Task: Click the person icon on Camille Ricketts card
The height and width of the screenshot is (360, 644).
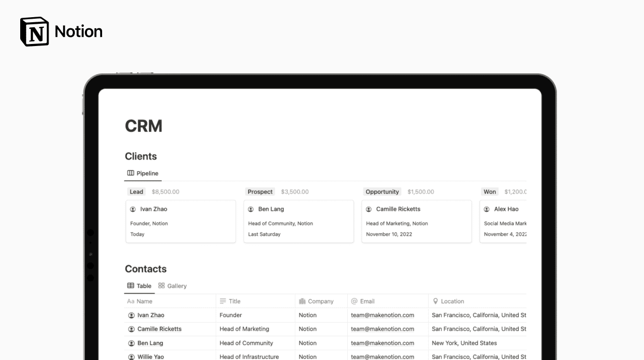Action: pyautogui.click(x=369, y=209)
